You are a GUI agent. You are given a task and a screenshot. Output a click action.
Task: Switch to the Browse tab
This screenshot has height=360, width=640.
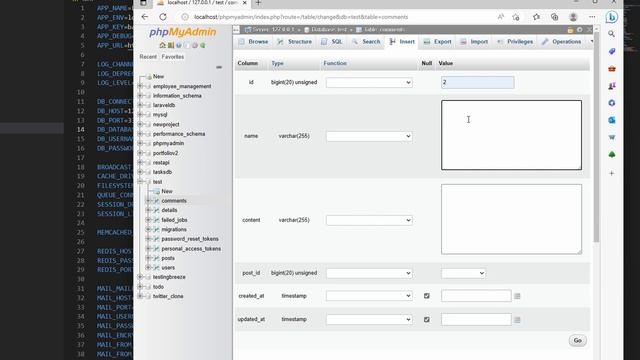(253, 42)
